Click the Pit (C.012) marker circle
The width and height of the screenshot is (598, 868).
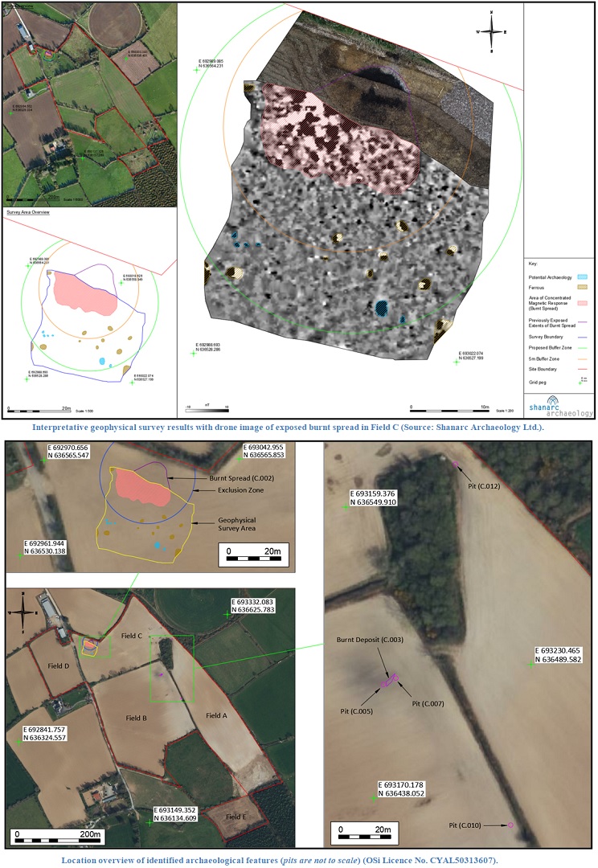tap(455, 465)
